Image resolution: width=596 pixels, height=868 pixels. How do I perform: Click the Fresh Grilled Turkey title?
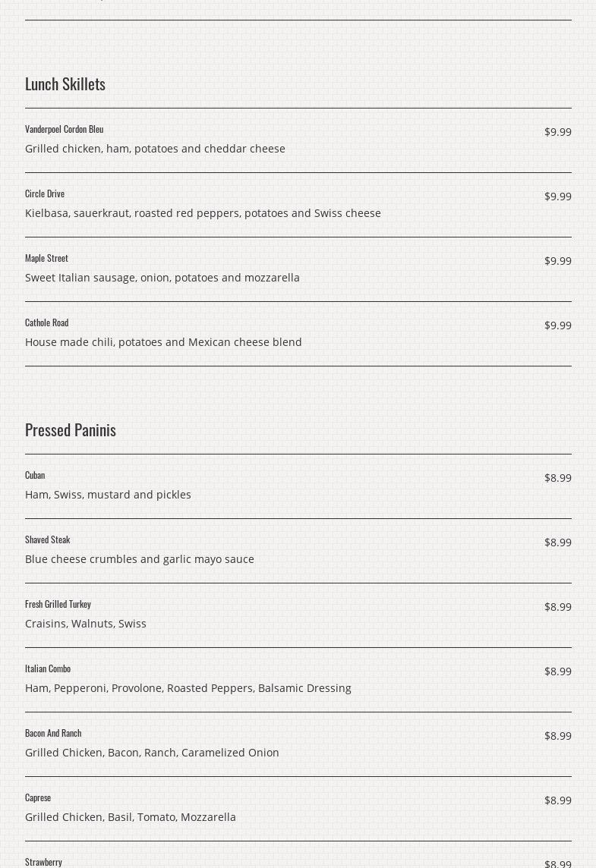58,604
